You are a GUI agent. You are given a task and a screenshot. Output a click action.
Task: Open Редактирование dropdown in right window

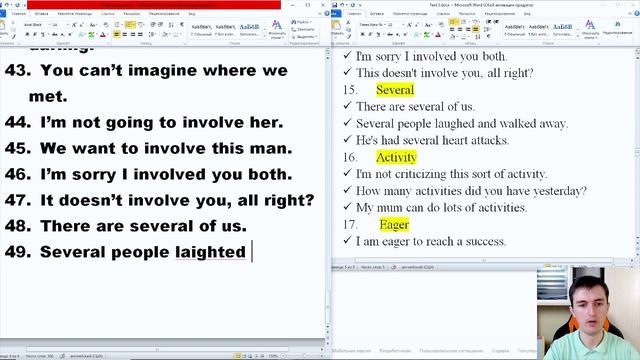point(617,28)
